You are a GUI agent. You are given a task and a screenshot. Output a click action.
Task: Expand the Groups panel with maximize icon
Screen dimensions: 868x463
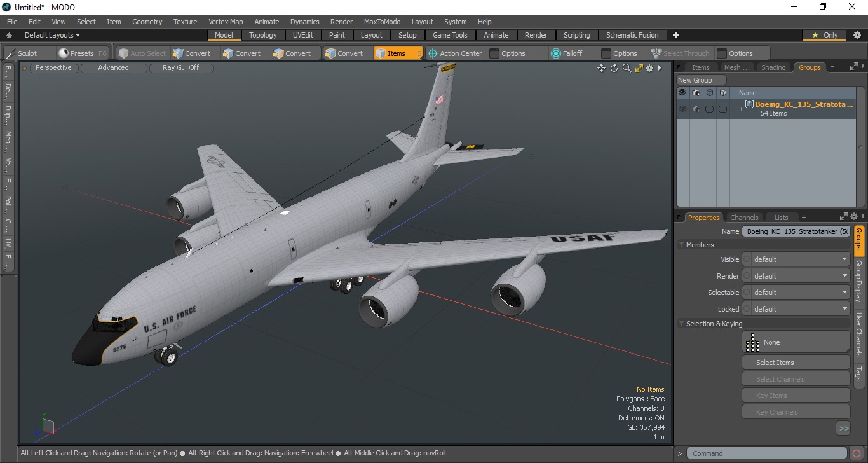tap(853, 66)
